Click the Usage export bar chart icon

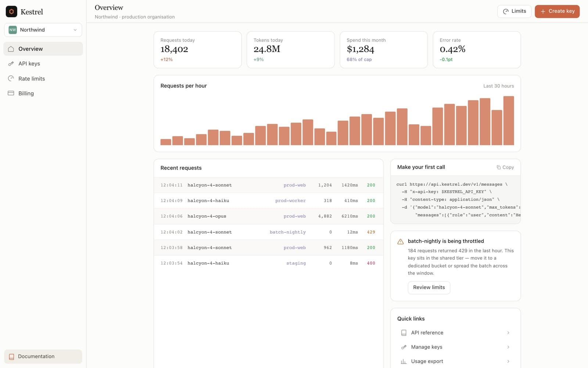404,361
